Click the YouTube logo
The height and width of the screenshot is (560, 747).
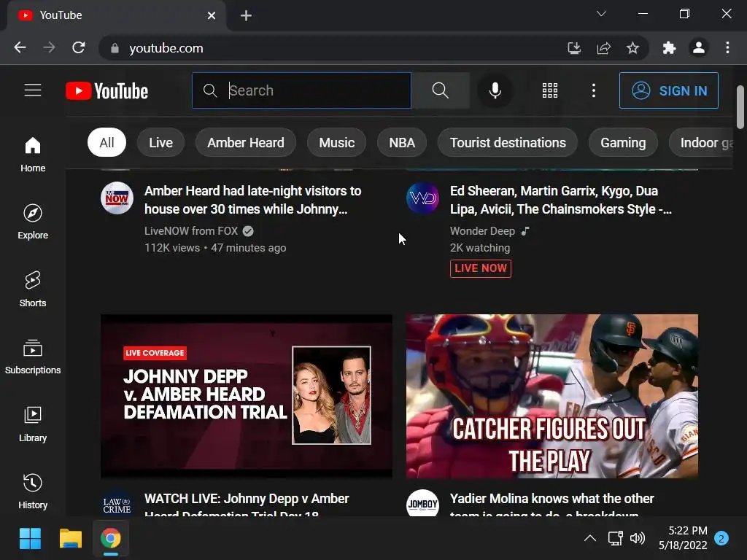point(107,91)
